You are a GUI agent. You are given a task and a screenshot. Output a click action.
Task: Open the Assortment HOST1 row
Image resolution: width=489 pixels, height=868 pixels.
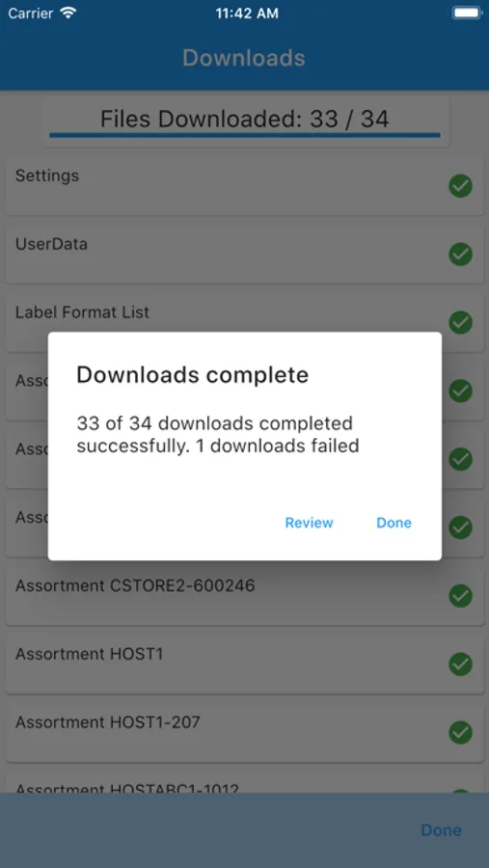pyautogui.click(x=245, y=664)
